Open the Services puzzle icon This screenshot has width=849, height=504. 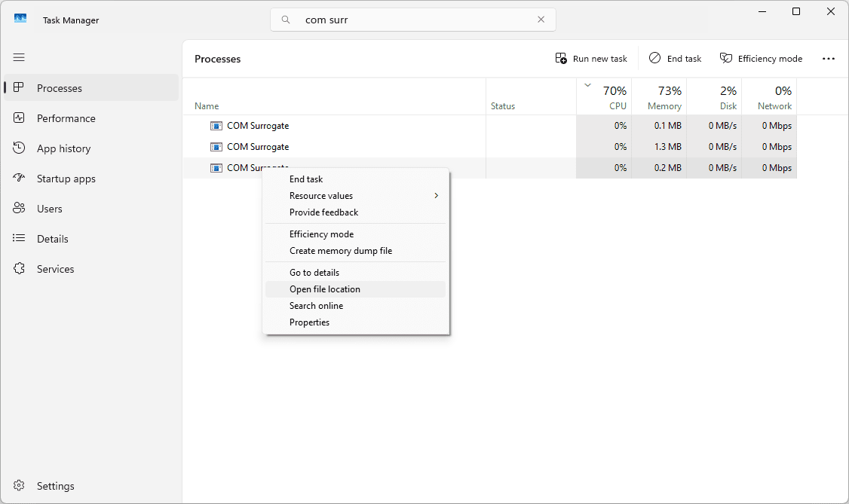19,269
